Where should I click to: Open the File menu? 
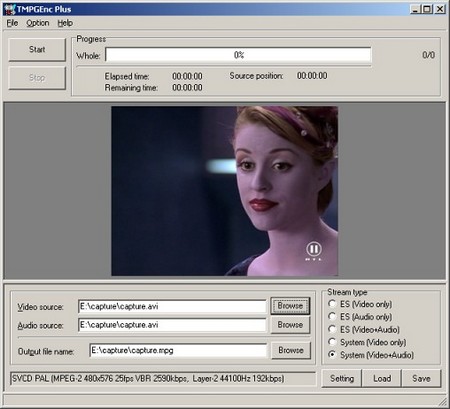click(12, 23)
